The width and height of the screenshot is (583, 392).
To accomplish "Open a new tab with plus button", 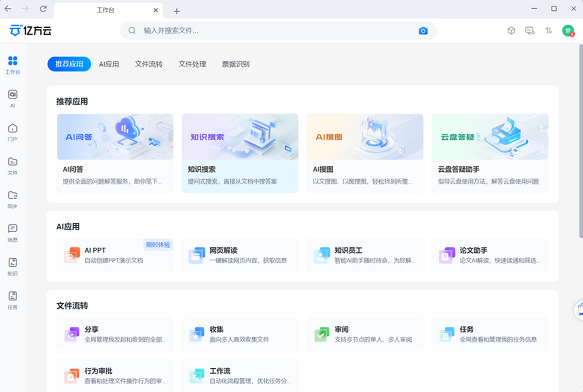I will [177, 11].
